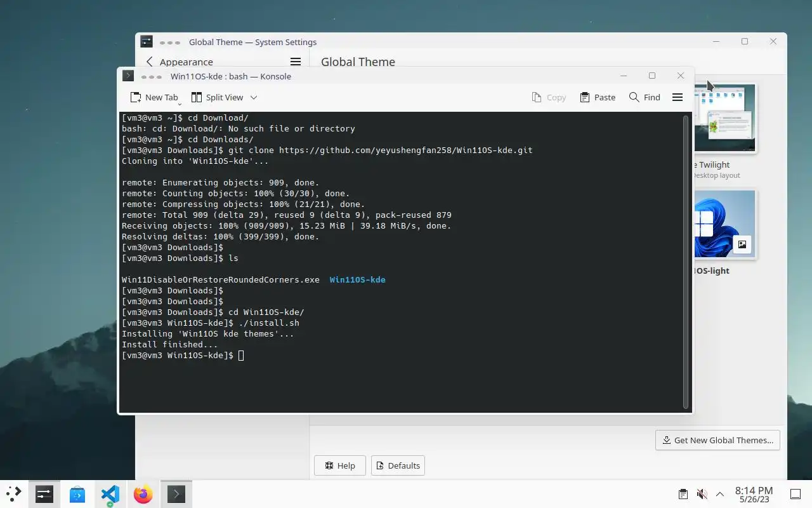812x508 pixels.
Task: Click the 'Cloning into' output line
Action: point(195,161)
